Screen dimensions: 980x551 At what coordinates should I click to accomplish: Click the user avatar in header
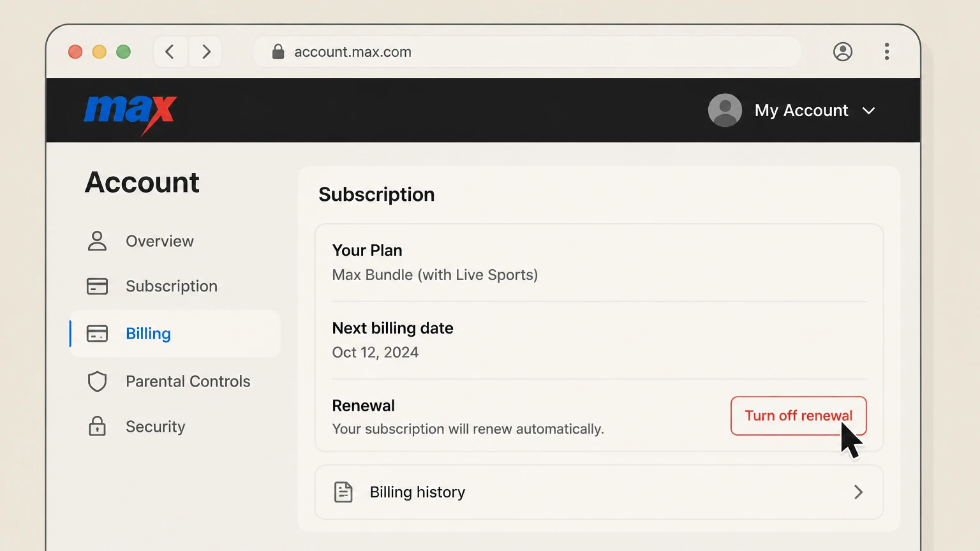[725, 110]
